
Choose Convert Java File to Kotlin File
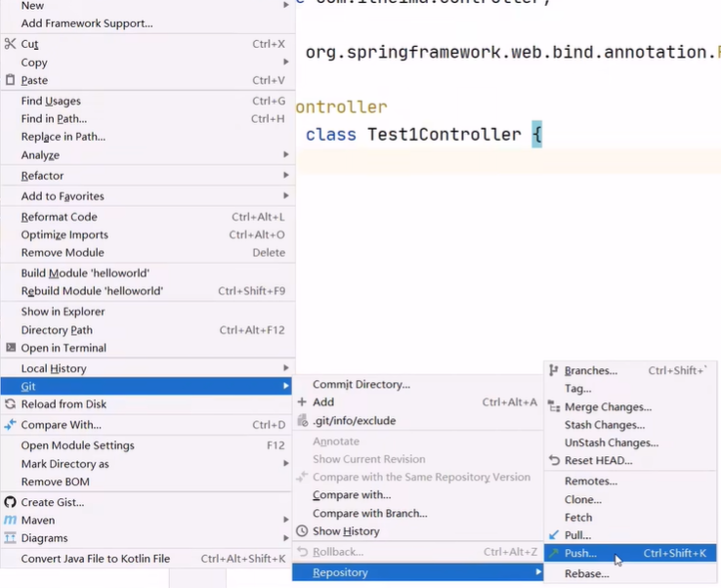click(x=148, y=559)
